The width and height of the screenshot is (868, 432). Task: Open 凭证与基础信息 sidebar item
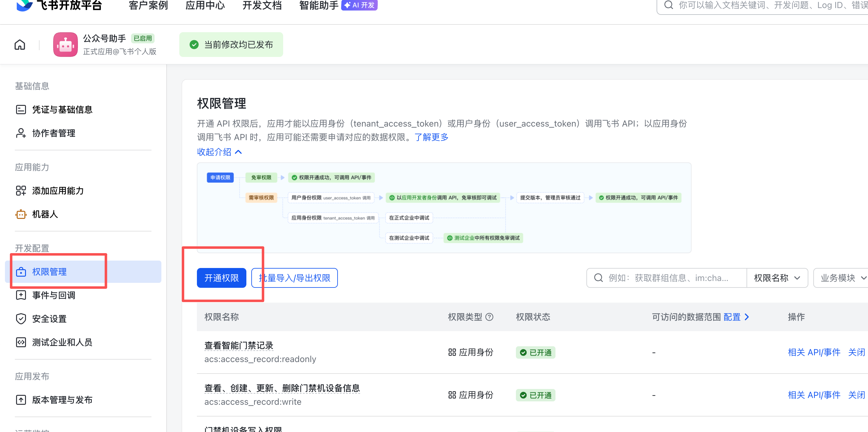[62, 110]
